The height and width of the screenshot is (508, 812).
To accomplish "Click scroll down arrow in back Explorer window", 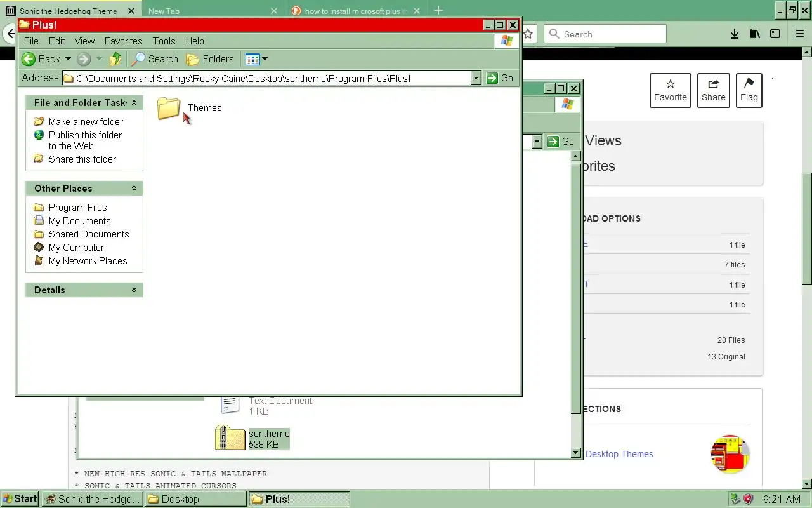I will (576, 453).
